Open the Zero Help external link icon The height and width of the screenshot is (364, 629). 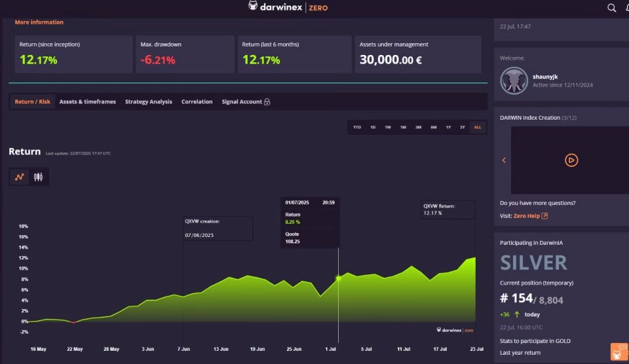point(544,215)
